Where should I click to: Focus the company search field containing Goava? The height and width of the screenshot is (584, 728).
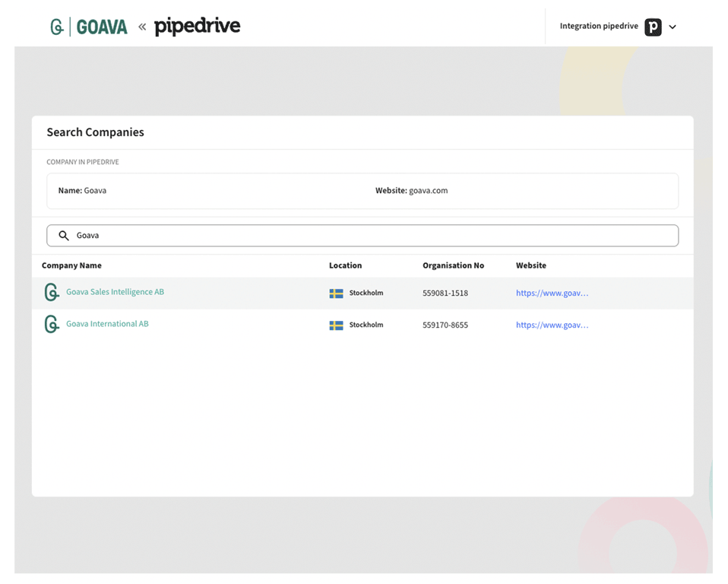click(362, 236)
